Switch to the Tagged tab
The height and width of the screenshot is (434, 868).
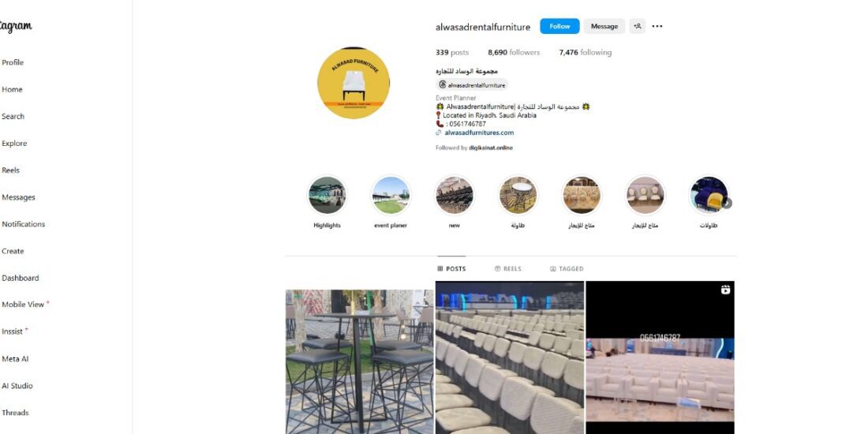pyautogui.click(x=567, y=268)
